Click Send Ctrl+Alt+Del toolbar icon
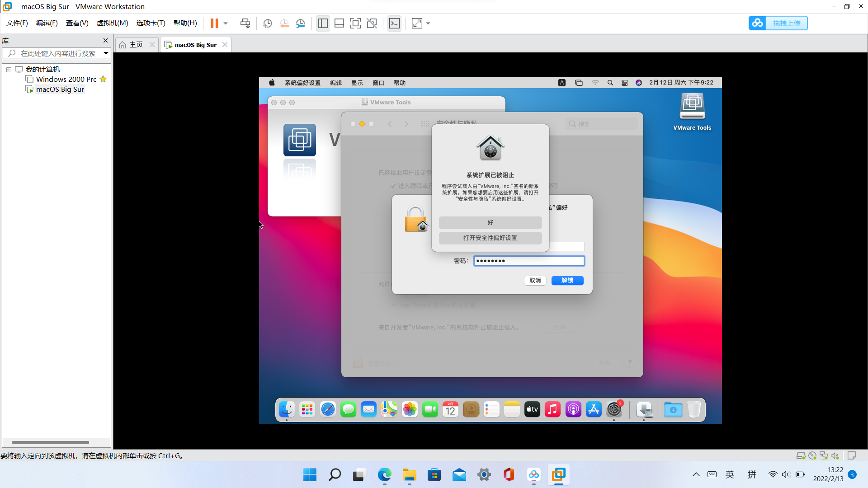 coord(245,23)
